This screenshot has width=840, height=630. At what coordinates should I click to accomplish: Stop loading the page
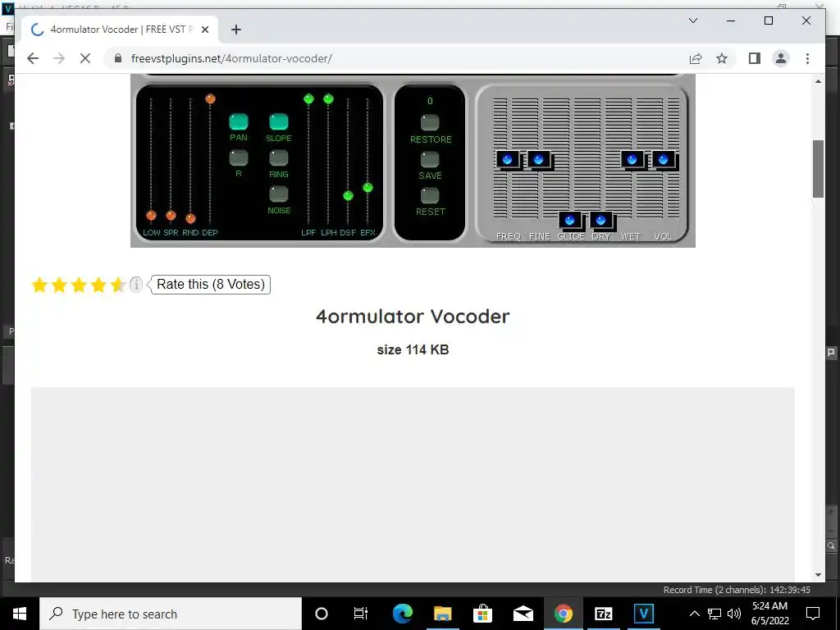click(x=85, y=58)
